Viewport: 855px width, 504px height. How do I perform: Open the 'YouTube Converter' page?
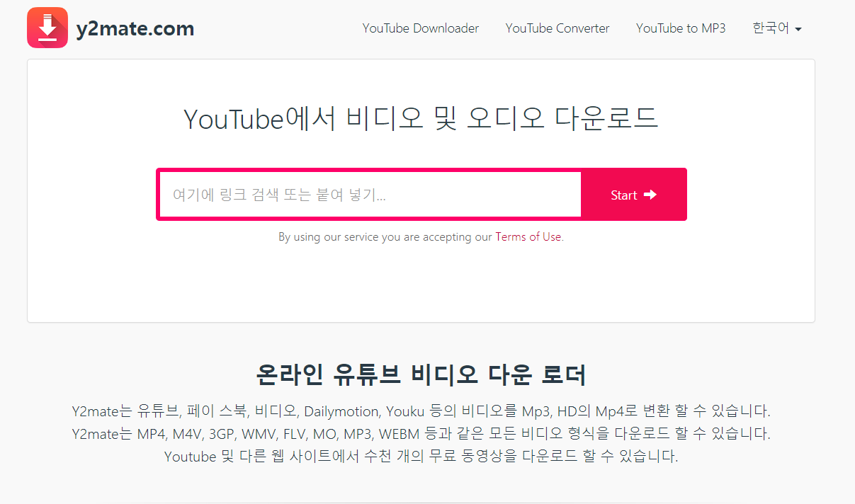557,28
